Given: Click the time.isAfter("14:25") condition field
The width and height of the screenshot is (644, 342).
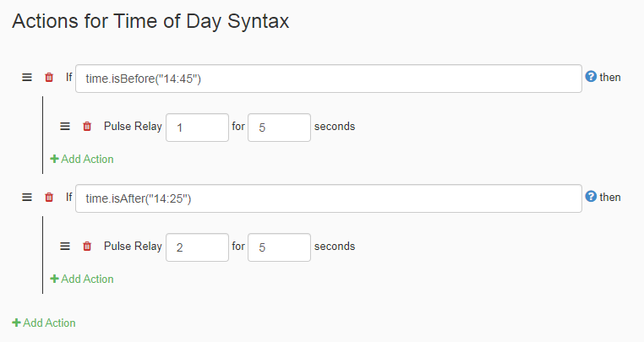Looking at the screenshot, I should 329,198.
